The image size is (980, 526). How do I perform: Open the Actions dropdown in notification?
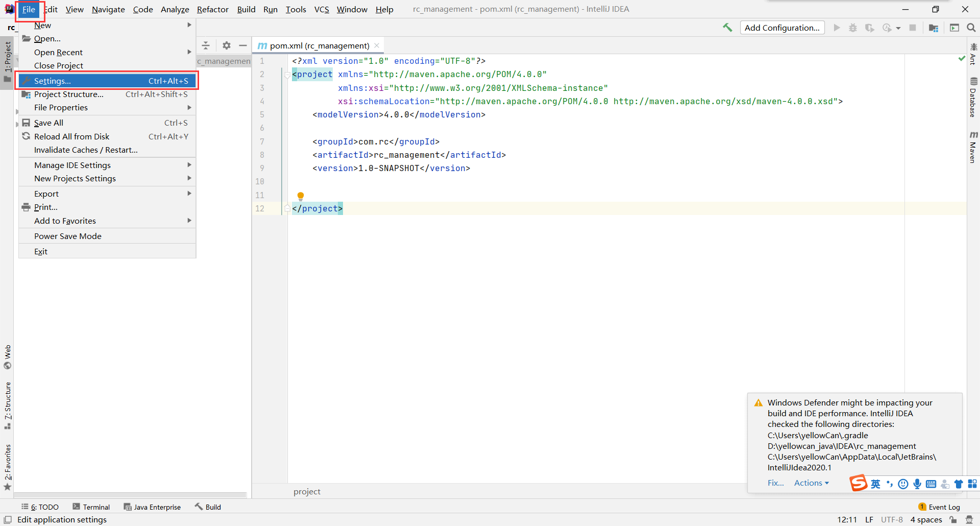pos(811,483)
